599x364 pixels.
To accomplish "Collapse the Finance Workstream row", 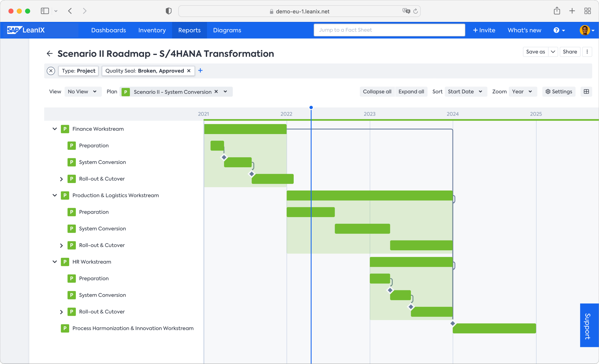I will [55, 129].
